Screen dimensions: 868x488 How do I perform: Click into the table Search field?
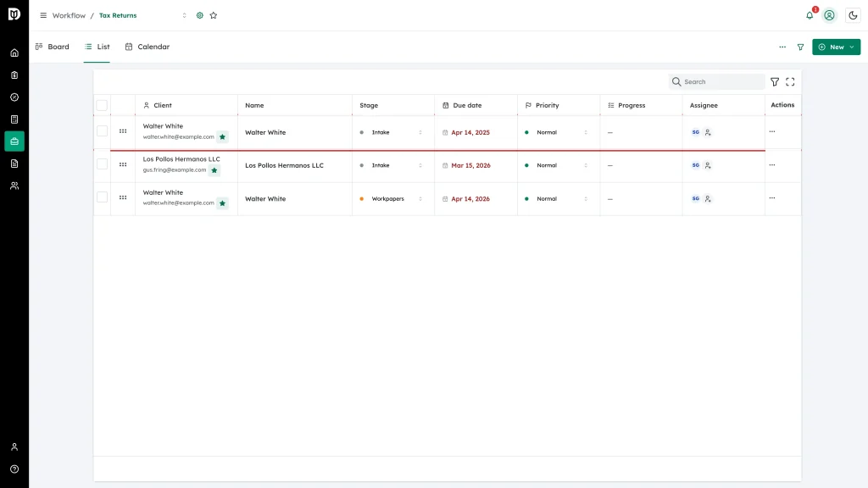click(717, 82)
